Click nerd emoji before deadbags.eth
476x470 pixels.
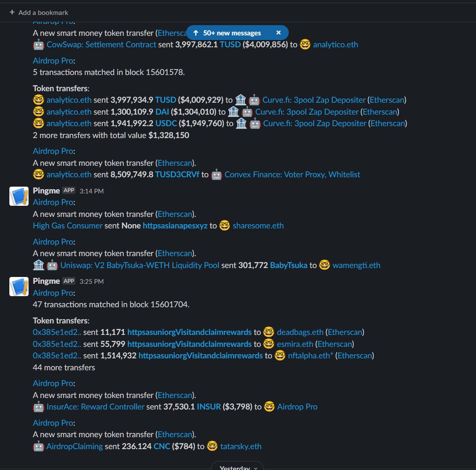click(x=268, y=332)
